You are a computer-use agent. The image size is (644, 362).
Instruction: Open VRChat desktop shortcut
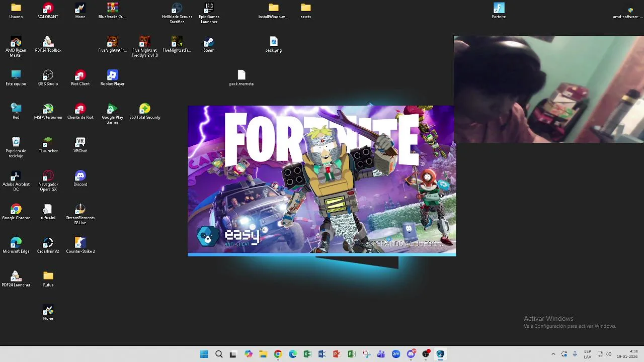[x=80, y=145]
